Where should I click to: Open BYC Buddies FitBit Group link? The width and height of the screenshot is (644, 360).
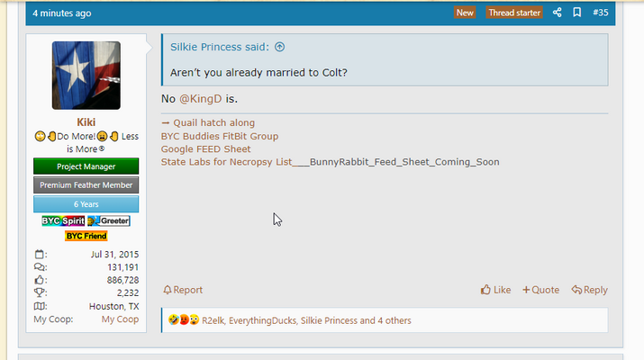[220, 136]
